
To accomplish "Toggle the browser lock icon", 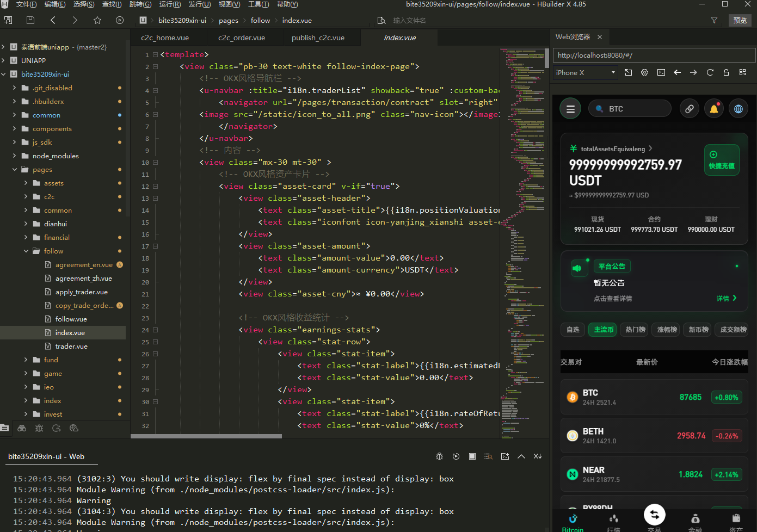I will [x=726, y=72].
